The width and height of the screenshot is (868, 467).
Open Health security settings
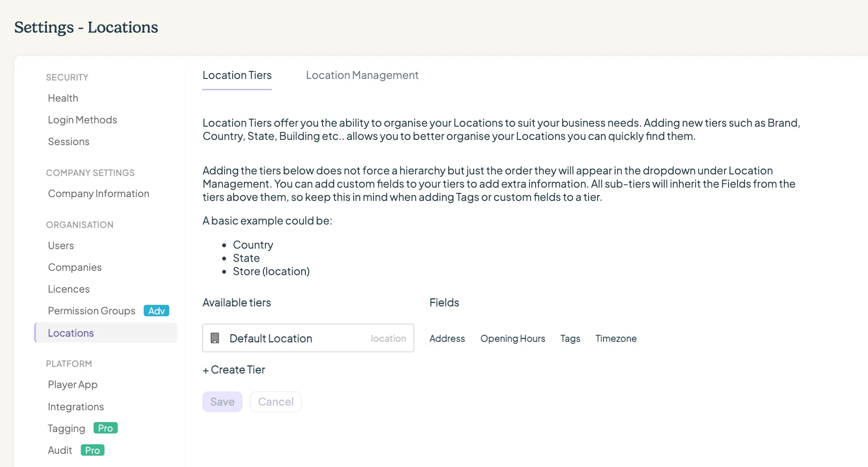[63, 98]
